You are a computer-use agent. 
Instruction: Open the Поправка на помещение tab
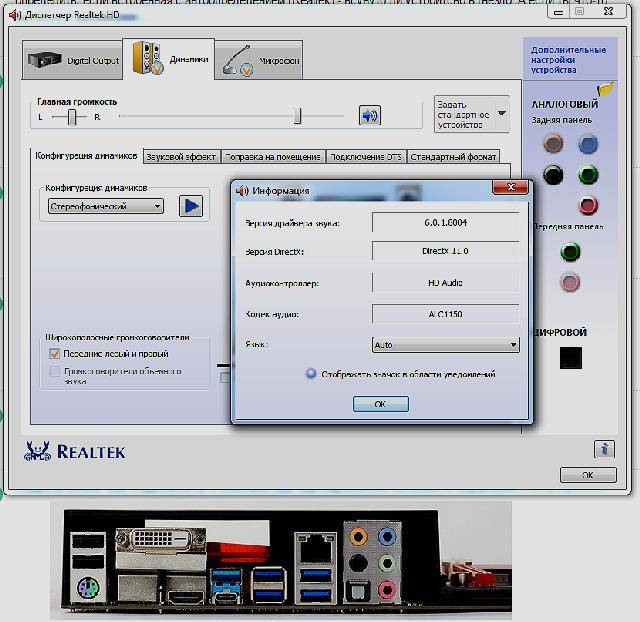pyautogui.click(x=273, y=157)
